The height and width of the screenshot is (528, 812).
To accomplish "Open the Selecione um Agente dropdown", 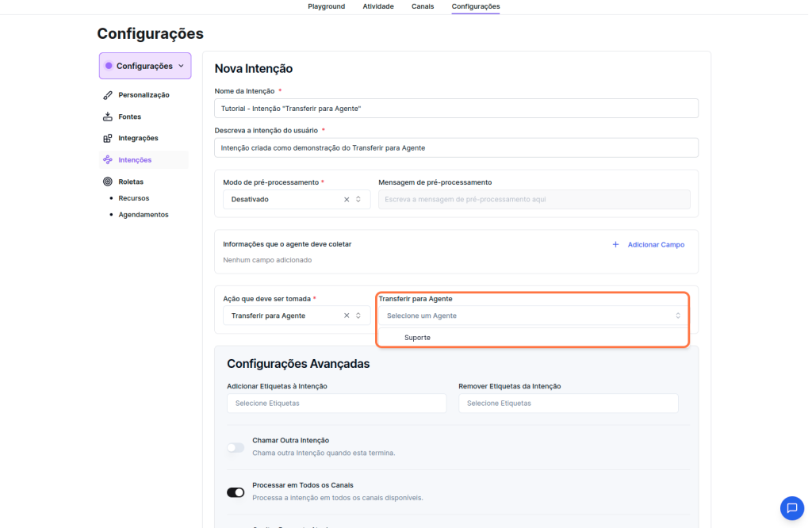I will [x=533, y=316].
